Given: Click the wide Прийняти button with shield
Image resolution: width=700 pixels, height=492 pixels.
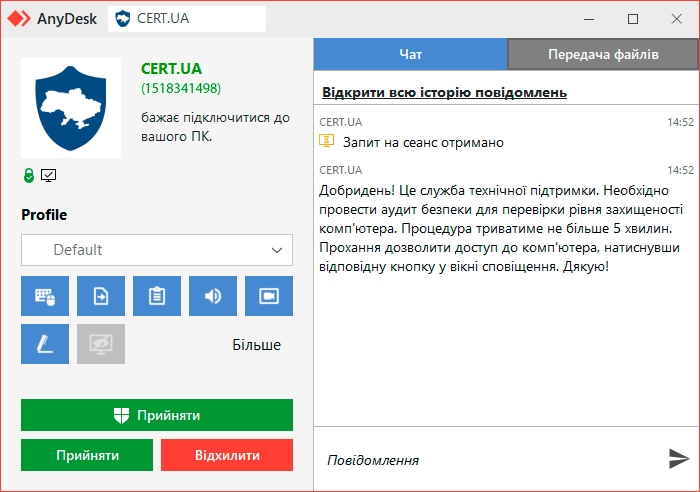Looking at the screenshot, I should click(x=157, y=415).
